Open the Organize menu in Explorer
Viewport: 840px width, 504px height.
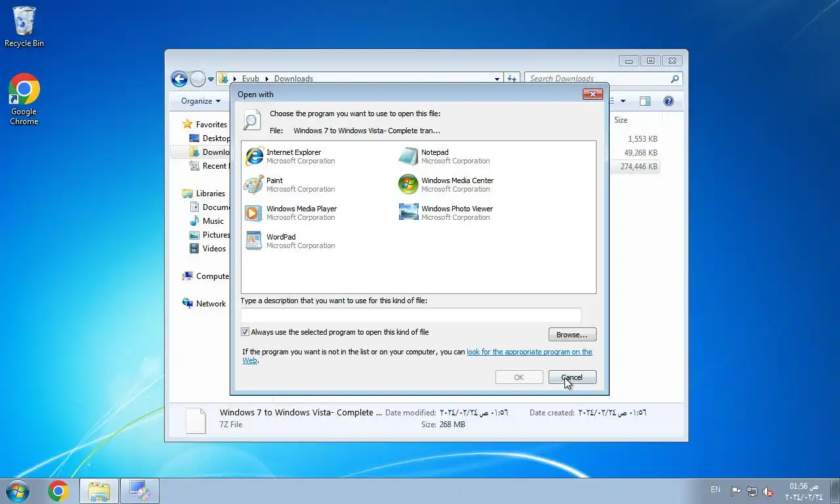(201, 101)
